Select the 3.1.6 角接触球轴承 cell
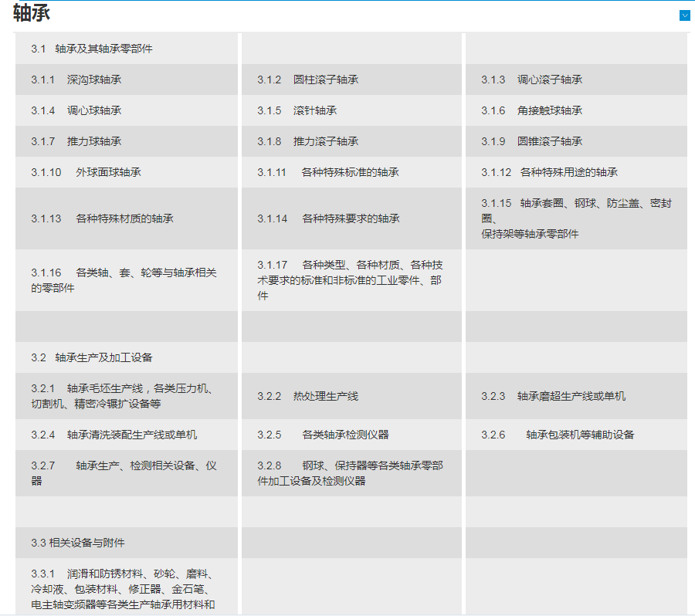 576,111
